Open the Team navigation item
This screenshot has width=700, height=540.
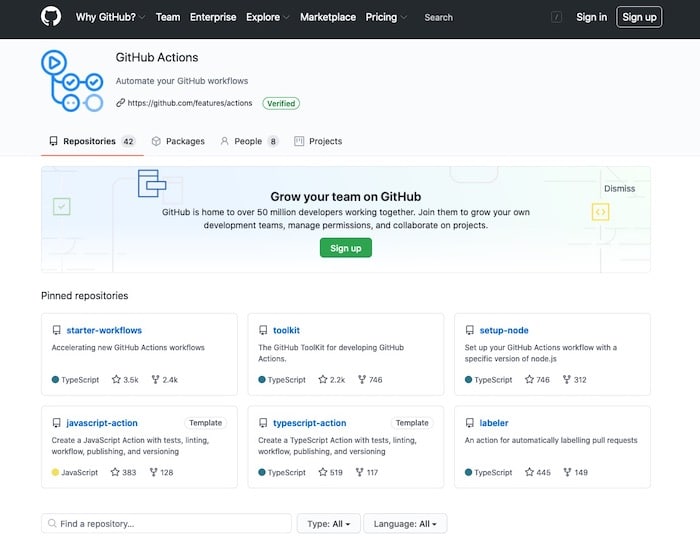tap(168, 17)
